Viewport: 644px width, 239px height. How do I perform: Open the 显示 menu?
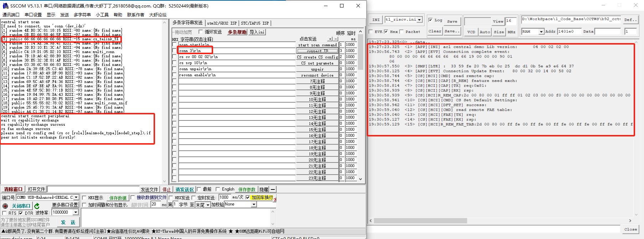(x=51, y=15)
